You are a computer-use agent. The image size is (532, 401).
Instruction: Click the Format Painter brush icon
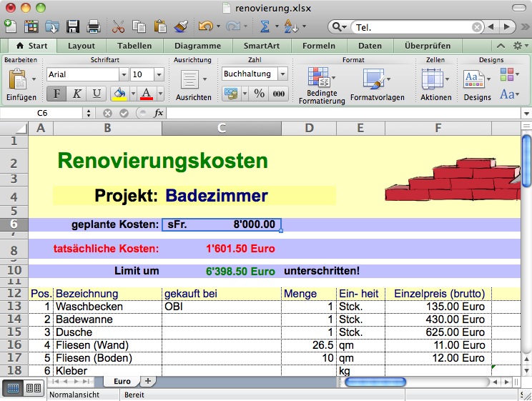181,26
